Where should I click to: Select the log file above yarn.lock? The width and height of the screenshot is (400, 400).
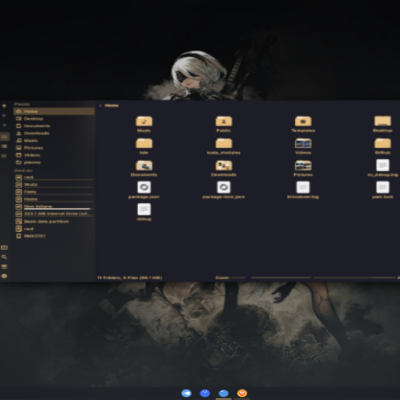tap(383, 168)
